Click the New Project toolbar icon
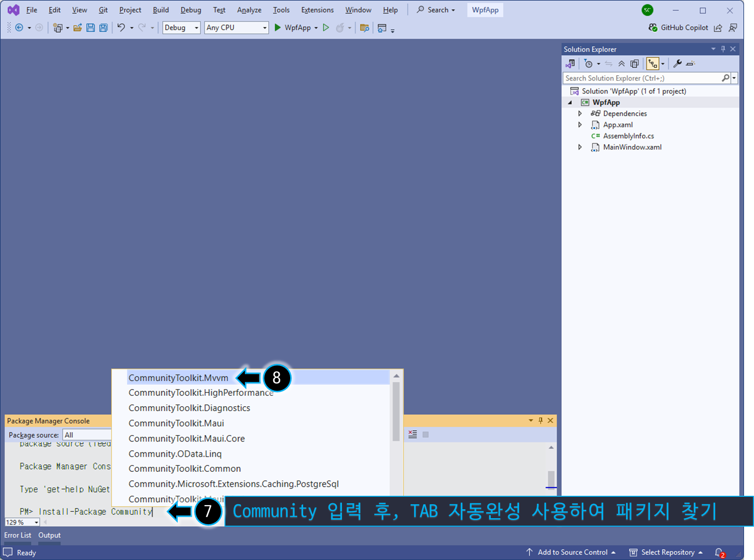Viewport: 754px width, 560px height. [x=58, y=28]
